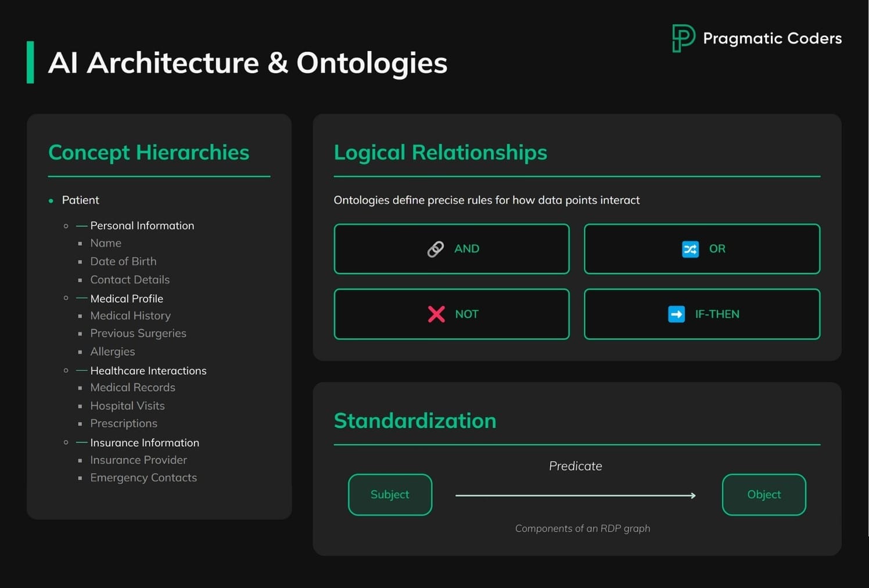Open the Insurance Information branch

[145, 443]
